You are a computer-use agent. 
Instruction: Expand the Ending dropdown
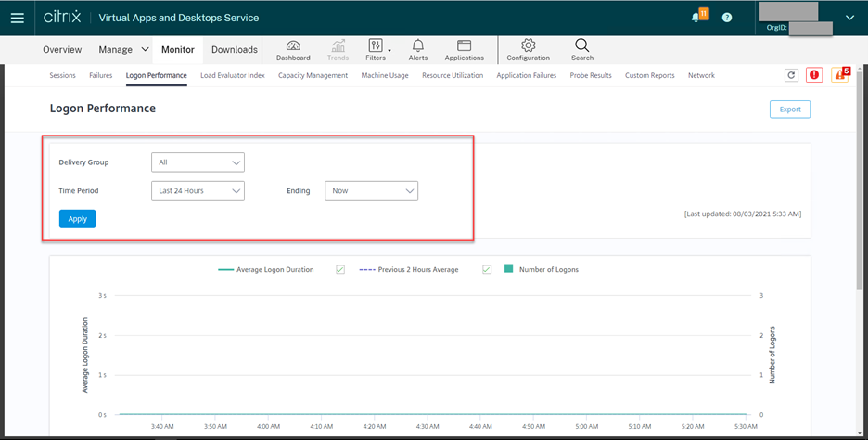click(x=371, y=190)
